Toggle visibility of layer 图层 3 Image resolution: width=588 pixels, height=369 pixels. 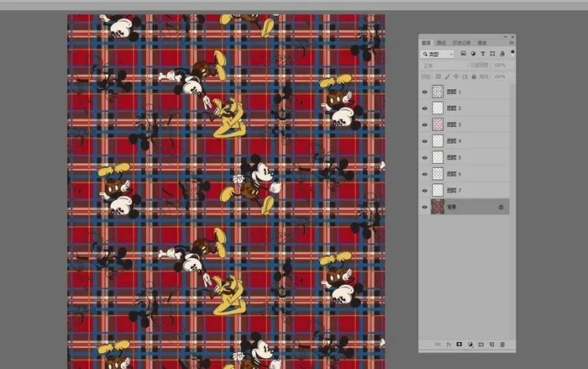click(x=424, y=124)
